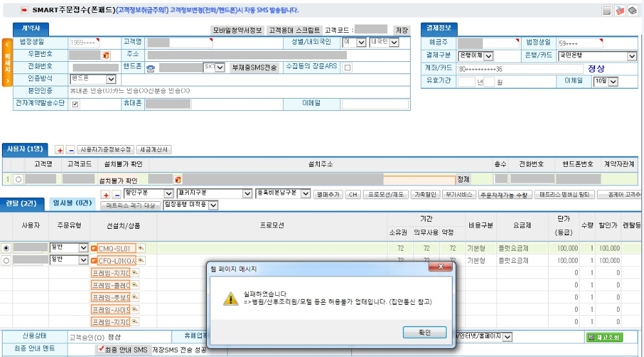Open the product search icon beside CFQ-L01
This screenshot has height=357, width=644.
pyautogui.click(x=141, y=260)
